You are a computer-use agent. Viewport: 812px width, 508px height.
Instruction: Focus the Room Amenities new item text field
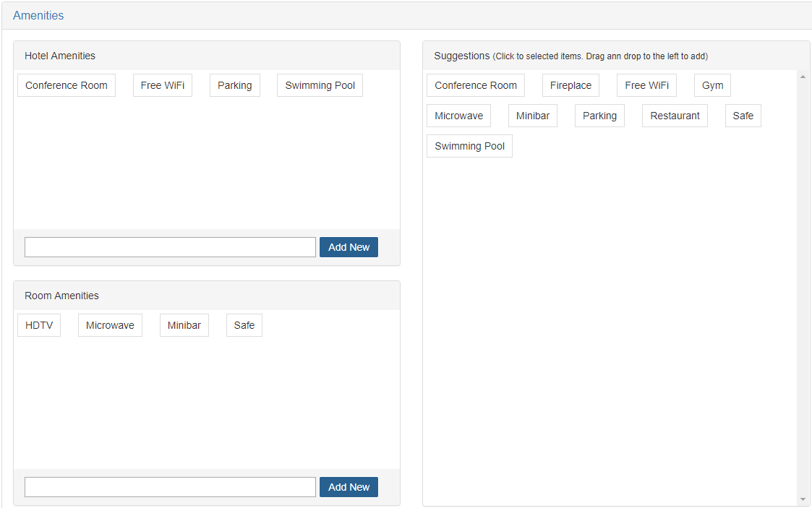170,487
